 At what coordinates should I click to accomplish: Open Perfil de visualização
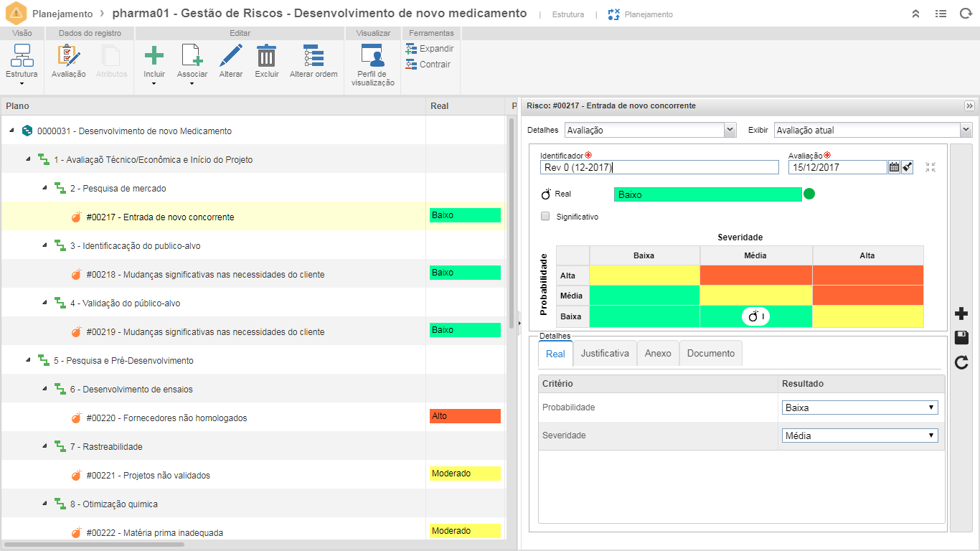click(372, 56)
